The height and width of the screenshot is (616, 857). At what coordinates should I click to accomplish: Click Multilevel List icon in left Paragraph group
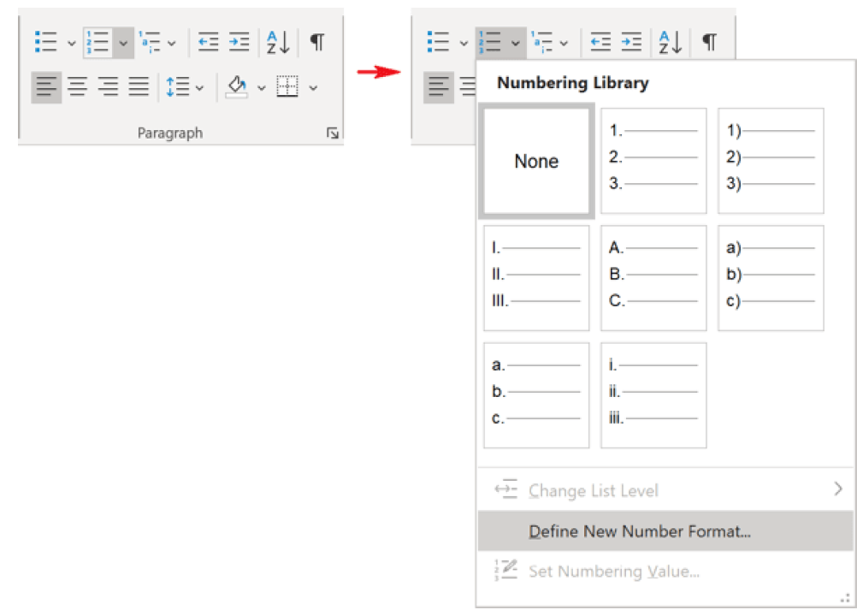point(149,42)
